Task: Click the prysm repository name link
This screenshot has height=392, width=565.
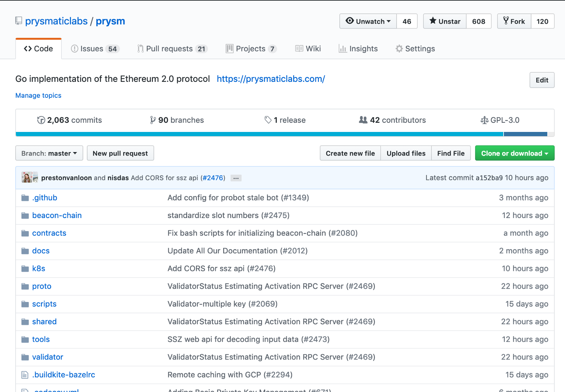Action: (111, 21)
